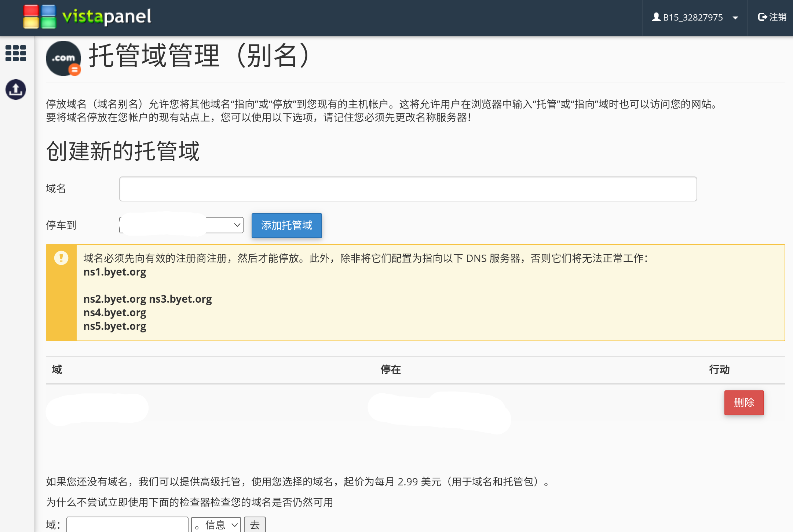793x532 pixels.
Task: Click the 行动 column header
Action: click(719, 369)
